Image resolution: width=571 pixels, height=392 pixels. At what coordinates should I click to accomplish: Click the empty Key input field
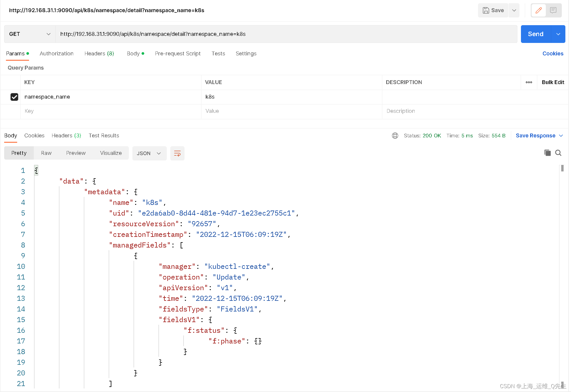click(x=111, y=111)
